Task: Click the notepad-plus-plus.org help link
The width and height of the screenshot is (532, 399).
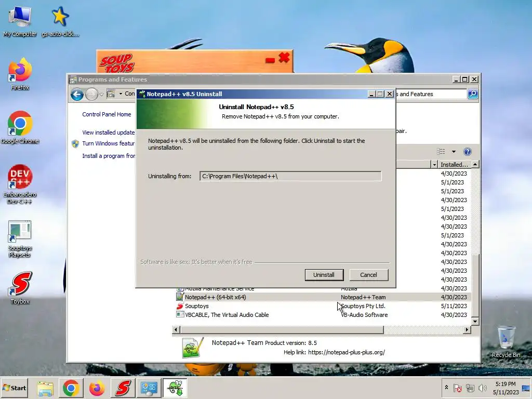Action: (347, 352)
